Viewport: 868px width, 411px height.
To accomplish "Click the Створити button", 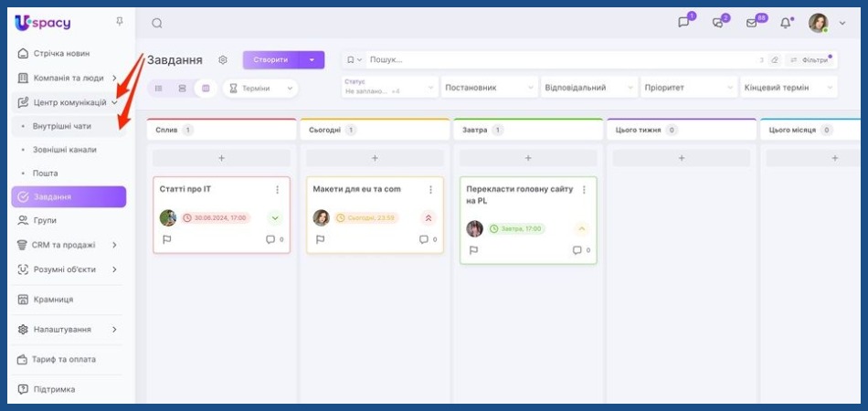I will click(x=270, y=60).
